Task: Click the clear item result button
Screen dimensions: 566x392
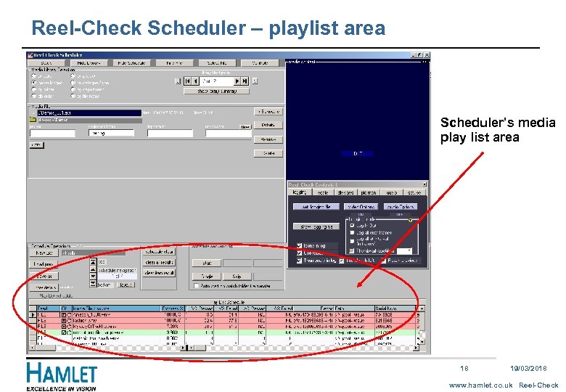Action: coord(159,273)
